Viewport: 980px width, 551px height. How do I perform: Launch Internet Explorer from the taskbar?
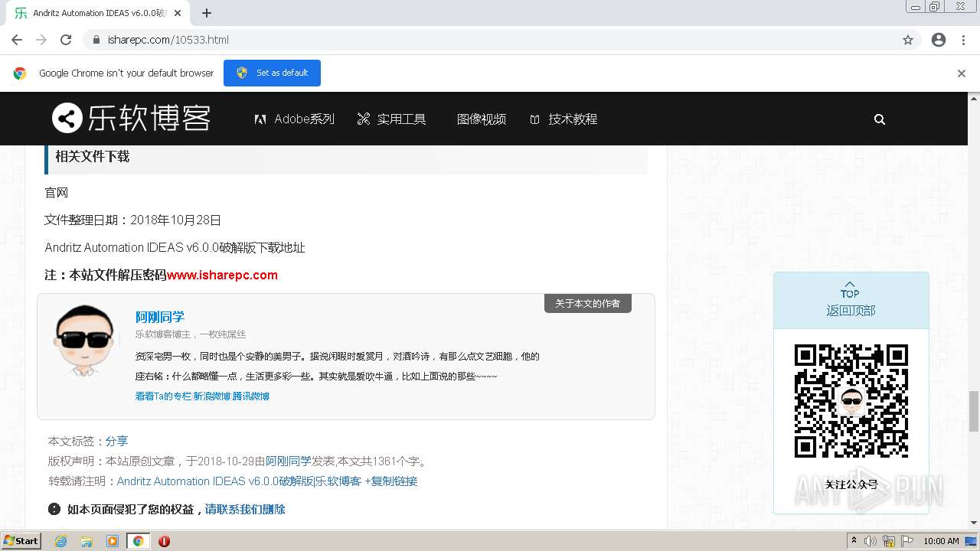pyautogui.click(x=61, y=541)
